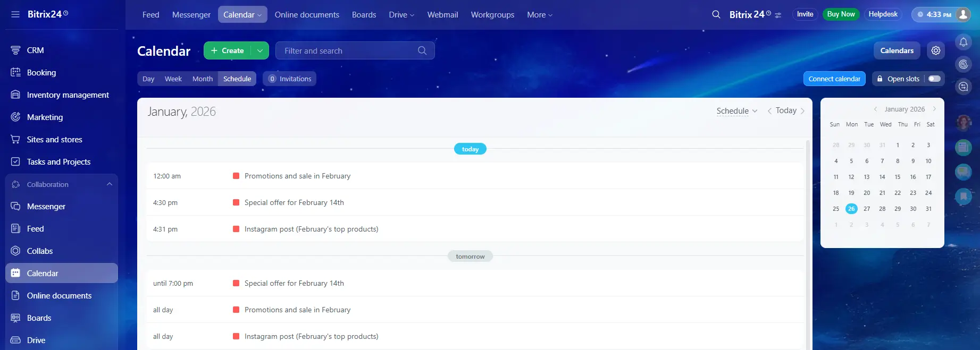Image resolution: width=980 pixels, height=350 pixels.
Task: Select the Schedule view tab
Action: click(x=237, y=79)
